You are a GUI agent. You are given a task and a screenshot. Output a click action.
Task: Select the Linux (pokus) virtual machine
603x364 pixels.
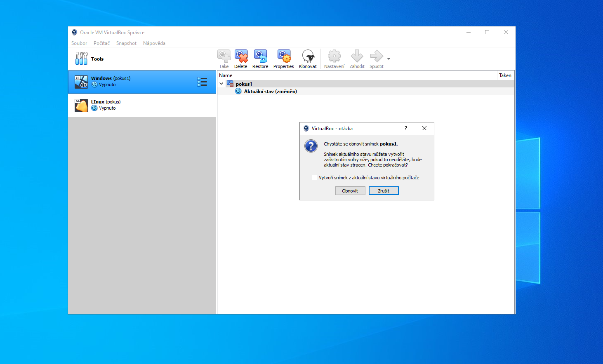click(x=142, y=105)
